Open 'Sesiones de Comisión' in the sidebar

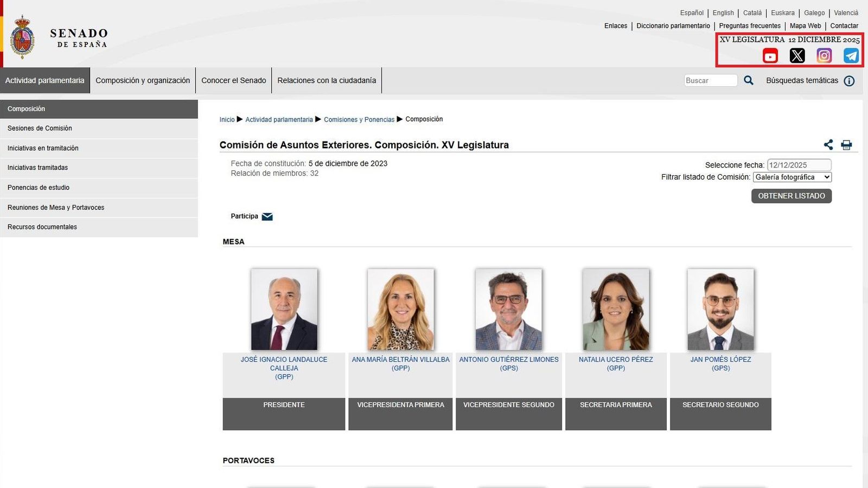[40, 129]
